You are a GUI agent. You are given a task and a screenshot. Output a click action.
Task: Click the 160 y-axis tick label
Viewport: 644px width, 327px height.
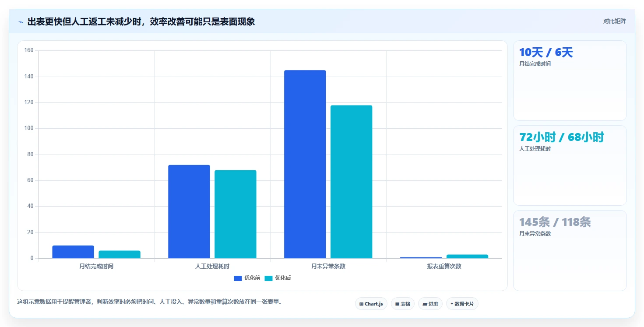pyautogui.click(x=29, y=50)
